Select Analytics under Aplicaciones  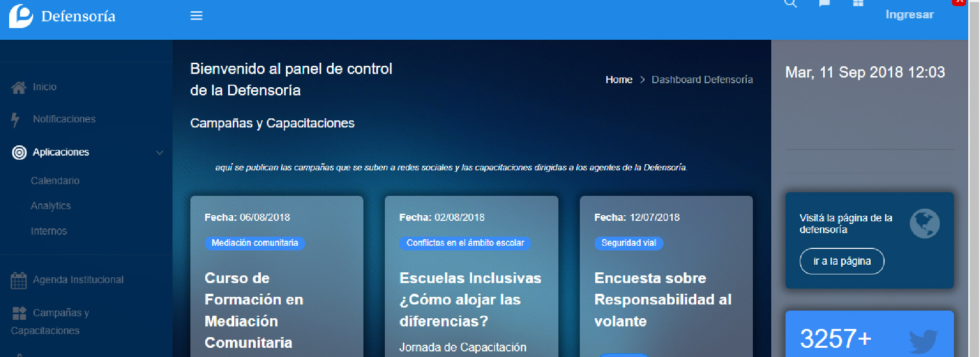point(51,206)
